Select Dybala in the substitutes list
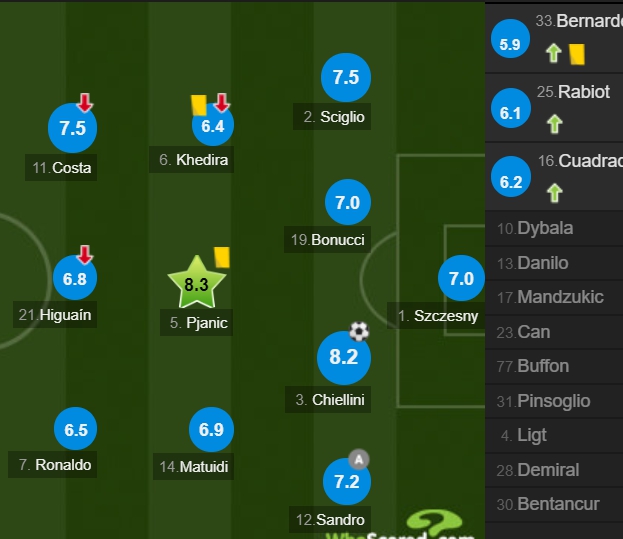 tap(554, 228)
